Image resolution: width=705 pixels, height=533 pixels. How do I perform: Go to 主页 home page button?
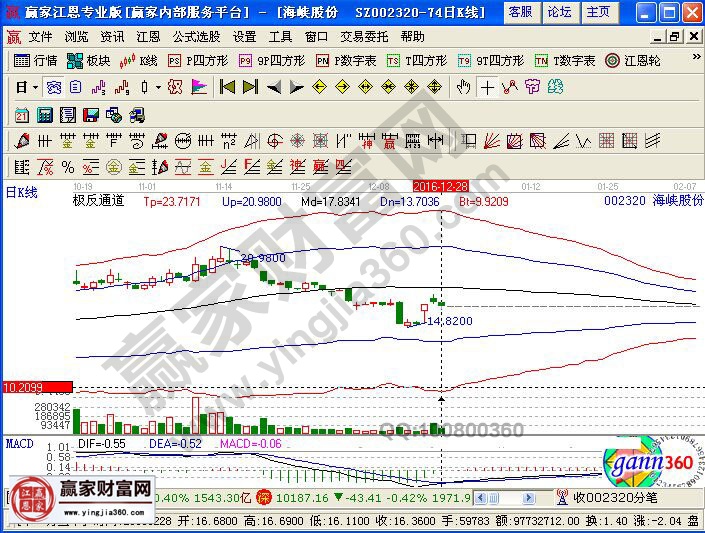coord(598,12)
